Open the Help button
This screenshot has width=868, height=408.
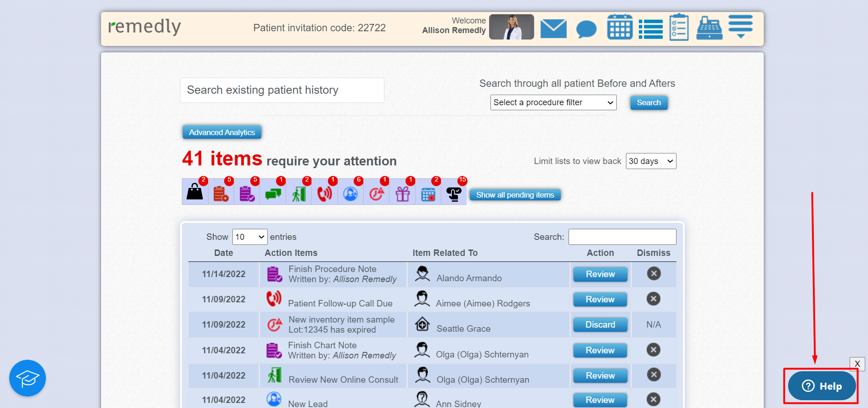(x=822, y=386)
